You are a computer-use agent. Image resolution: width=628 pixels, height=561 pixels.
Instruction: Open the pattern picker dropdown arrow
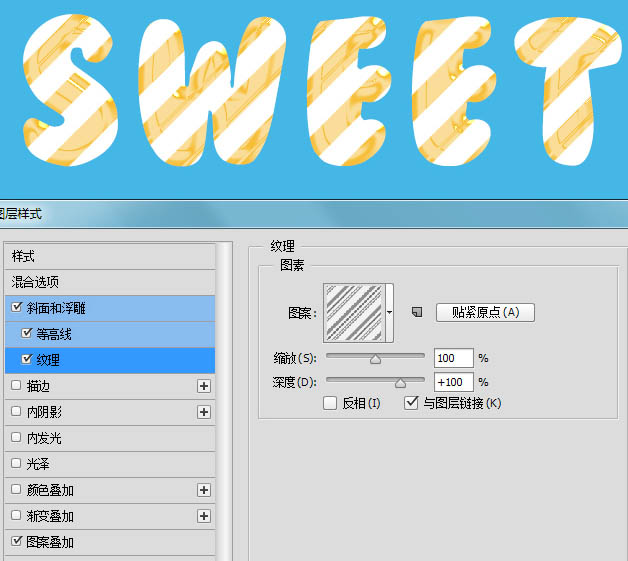(389, 313)
